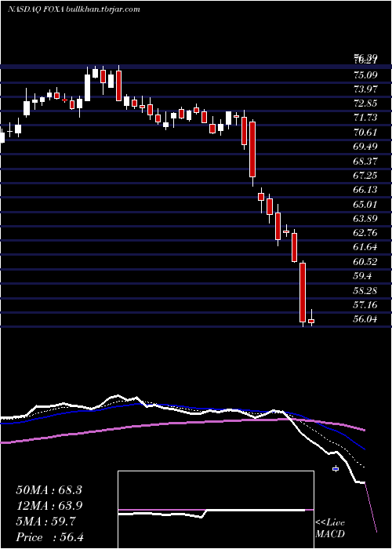Click the <<Live MACD label
The width and height of the screenshot is (392, 549).
330,529
